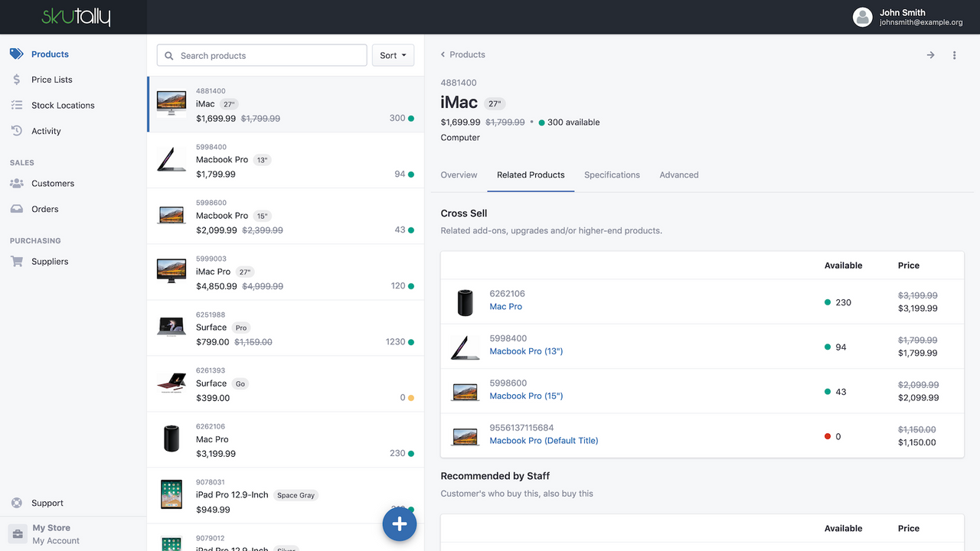
Task: Open the Activity page
Action: pyautogui.click(x=46, y=132)
